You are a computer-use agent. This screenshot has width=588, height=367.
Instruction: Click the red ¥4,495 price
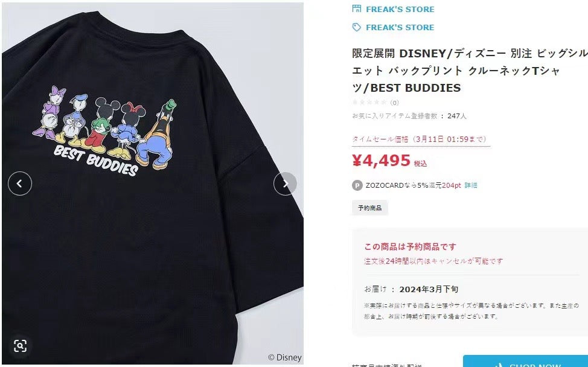[381, 161]
